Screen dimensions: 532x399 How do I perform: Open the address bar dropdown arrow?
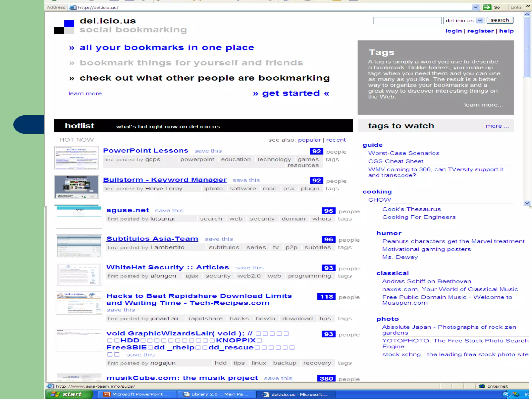click(x=475, y=7)
